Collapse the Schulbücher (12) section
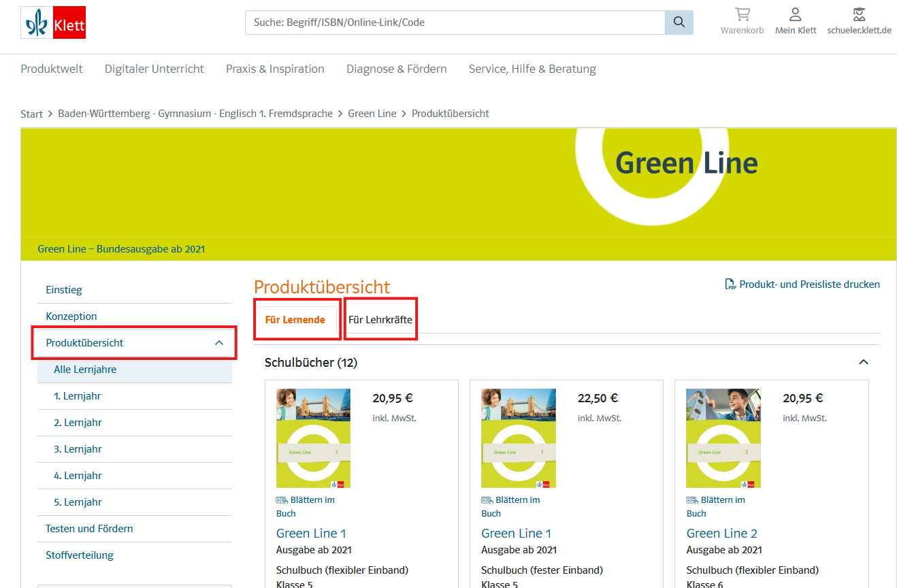897x588 pixels. tap(864, 362)
